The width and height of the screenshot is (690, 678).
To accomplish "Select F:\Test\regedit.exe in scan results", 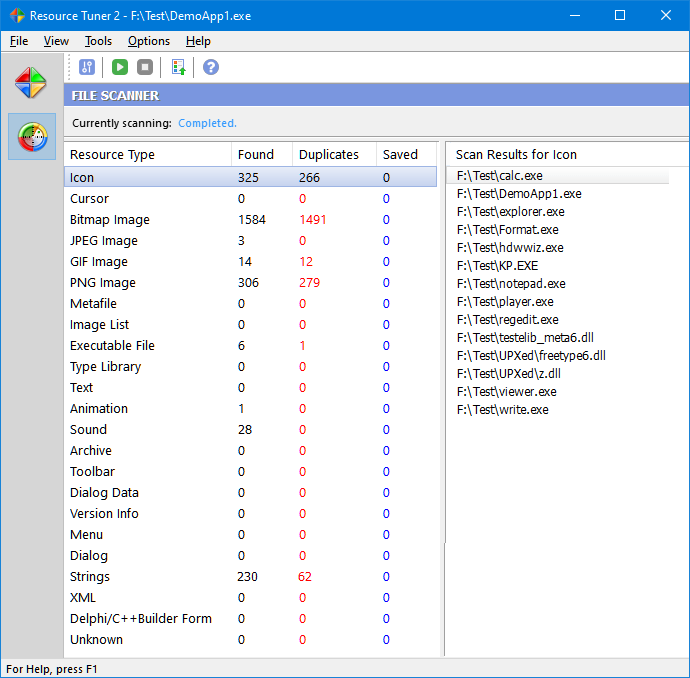I will (507, 320).
